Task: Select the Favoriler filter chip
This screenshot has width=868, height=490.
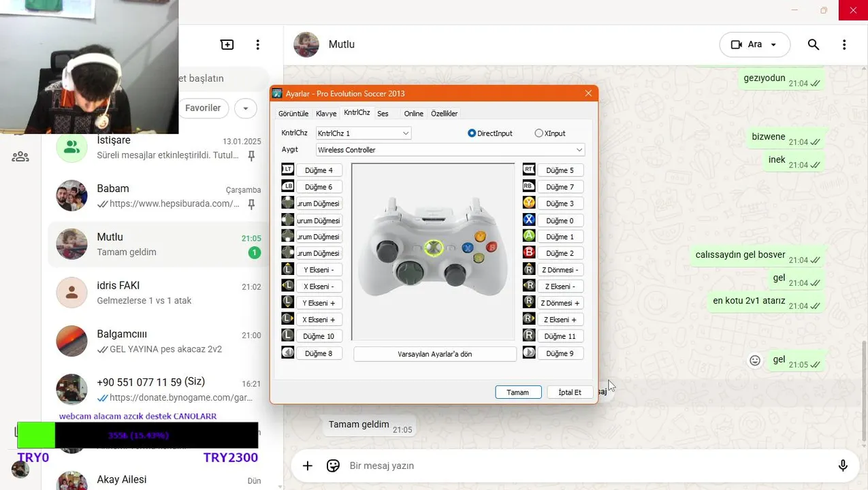Action: click(x=203, y=108)
